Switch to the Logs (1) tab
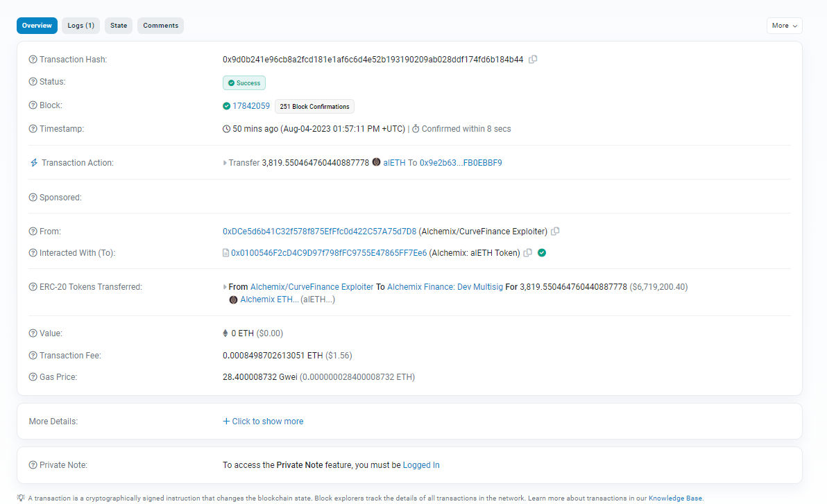The height and width of the screenshot is (504, 827). [80, 26]
